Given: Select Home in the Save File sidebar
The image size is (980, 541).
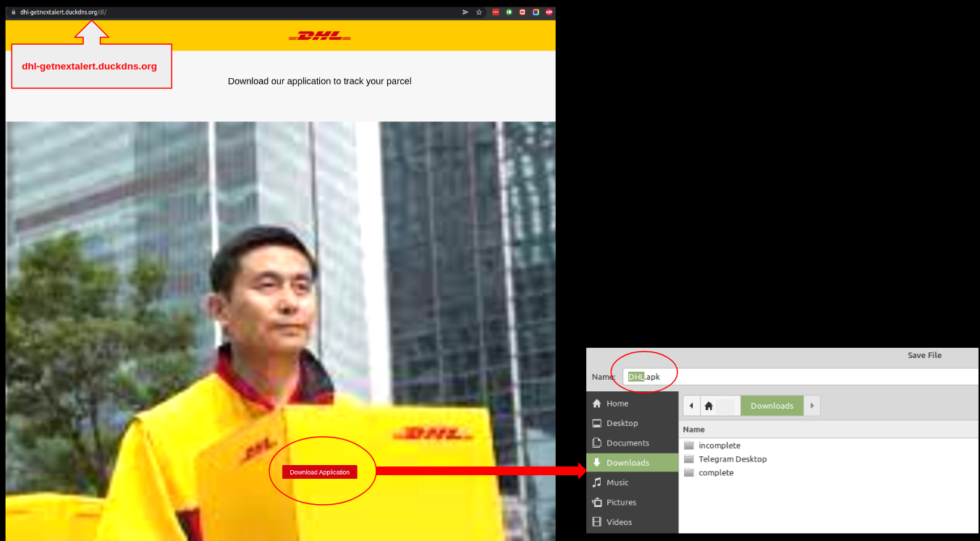Looking at the screenshot, I should tap(633, 404).
